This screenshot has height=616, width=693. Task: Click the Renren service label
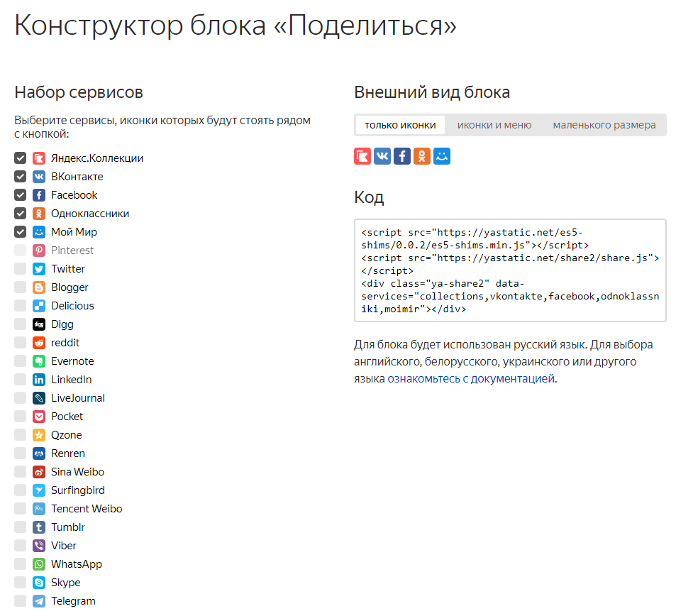[67, 453]
